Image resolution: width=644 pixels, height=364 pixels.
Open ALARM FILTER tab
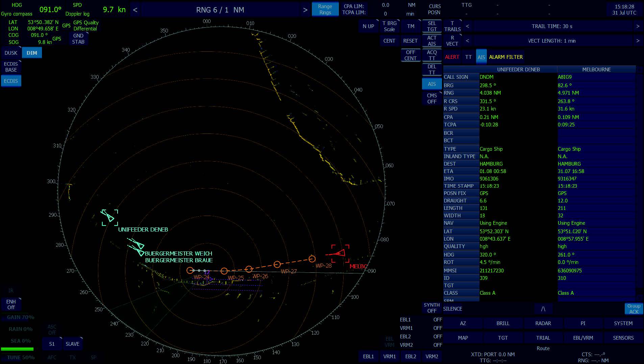click(506, 57)
